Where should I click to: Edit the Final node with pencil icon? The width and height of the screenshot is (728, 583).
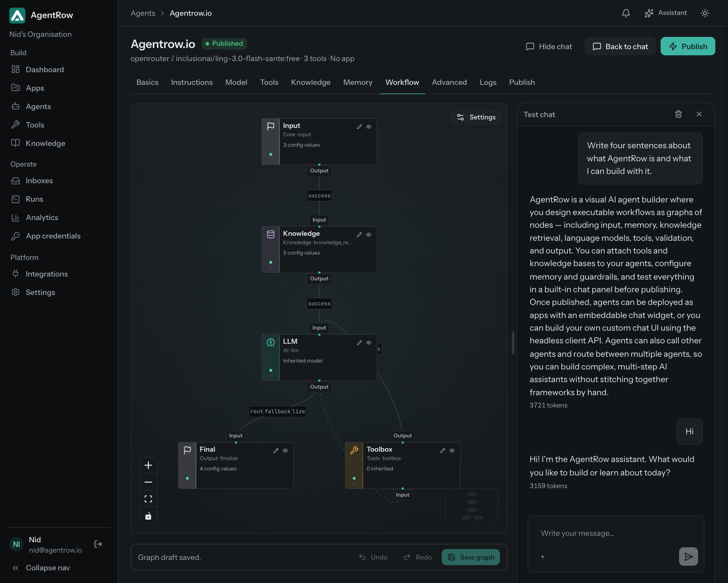pyautogui.click(x=276, y=450)
